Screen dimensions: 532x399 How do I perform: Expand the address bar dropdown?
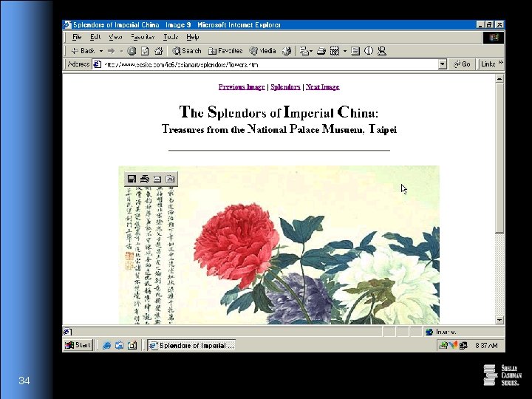(x=442, y=64)
